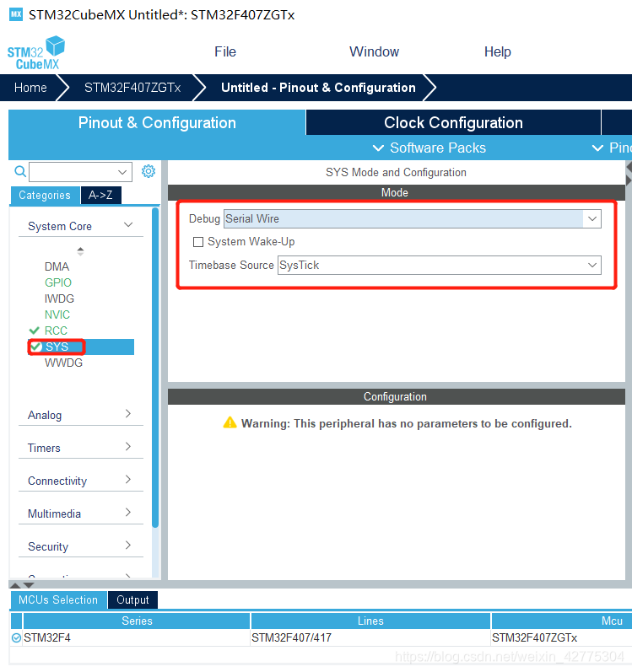Click the search magnifier icon

tap(20, 171)
